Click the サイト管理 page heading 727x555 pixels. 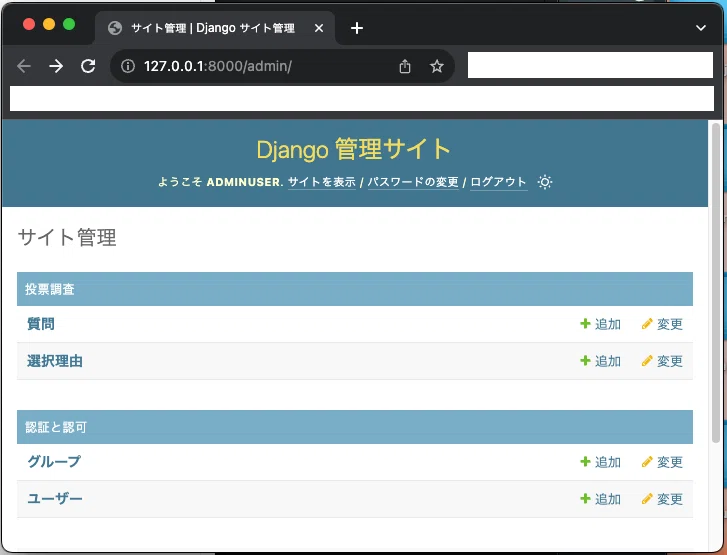point(67,237)
